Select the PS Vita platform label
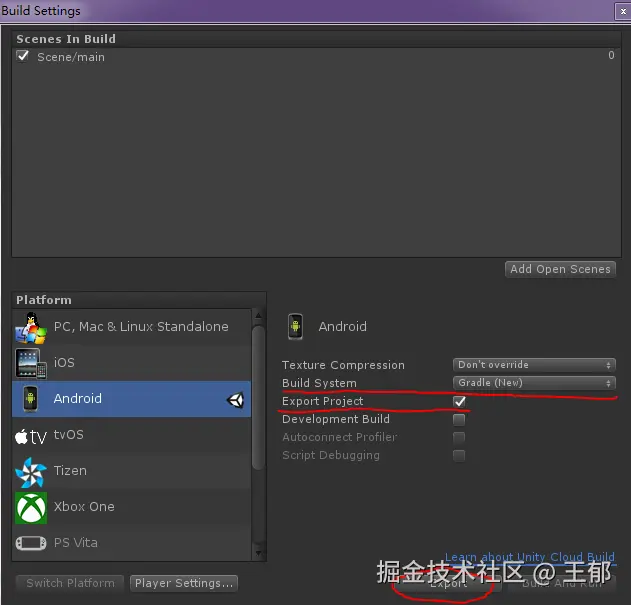This screenshot has height=605, width=631. click(76, 543)
